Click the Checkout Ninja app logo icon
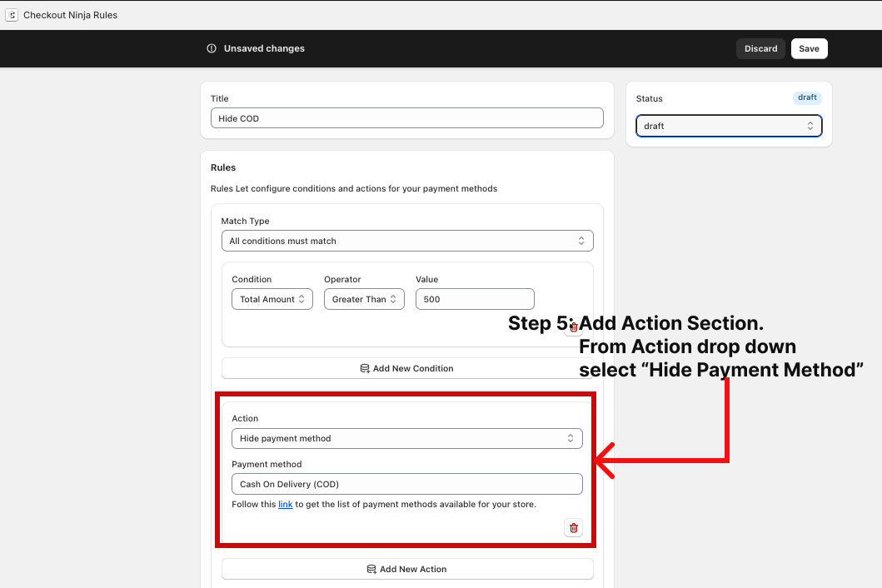882x588 pixels. pyautogui.click(x=12, y=15)
